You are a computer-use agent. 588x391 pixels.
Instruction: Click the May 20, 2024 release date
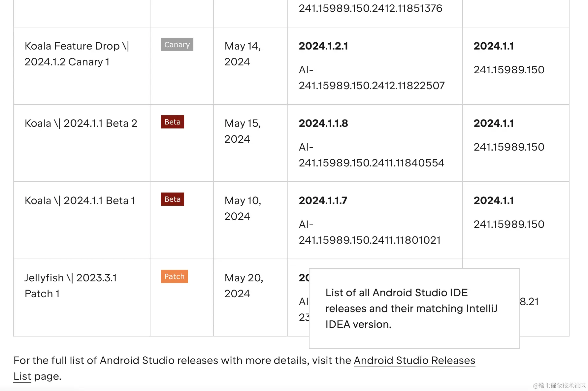244,286
